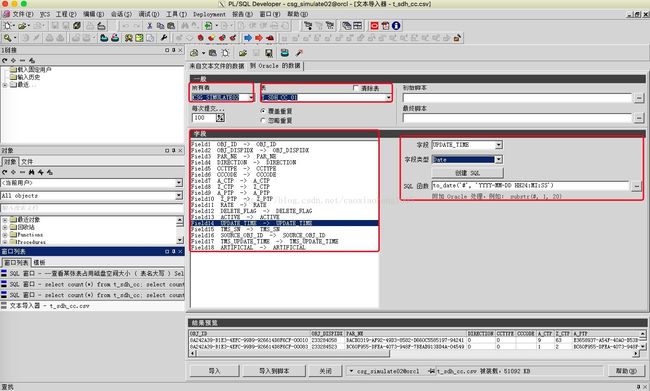Expand the Functions tree node

pyautogui.click(x=5, y=235)
